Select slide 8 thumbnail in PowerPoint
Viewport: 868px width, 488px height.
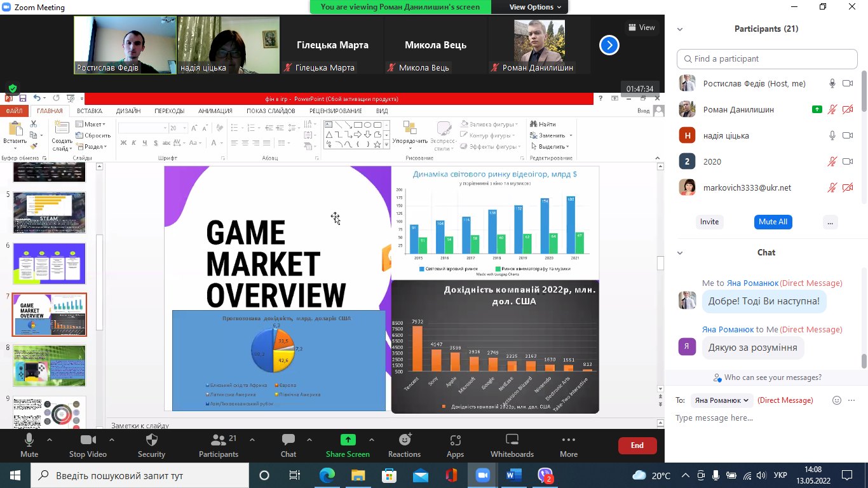49,365
